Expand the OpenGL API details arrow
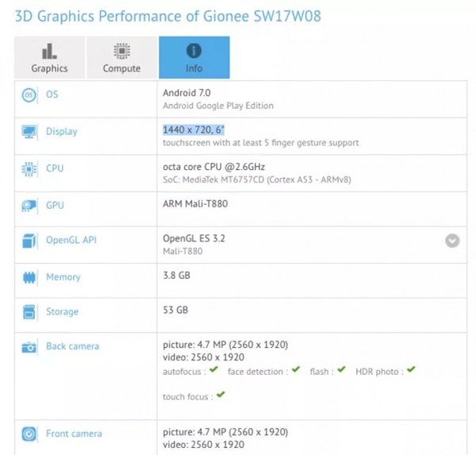The height and width of the screenshot is (455, 476). 452,241
